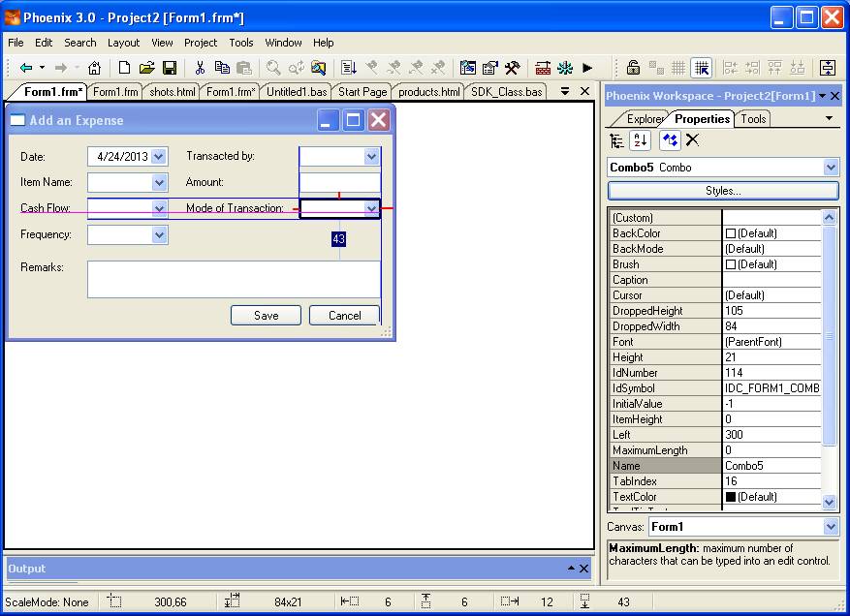Image resolution: width=850 pixels, height=616 pixels.
Task: Switch to the SDK_Class.bas tab
Action: [x=506, y=92]
